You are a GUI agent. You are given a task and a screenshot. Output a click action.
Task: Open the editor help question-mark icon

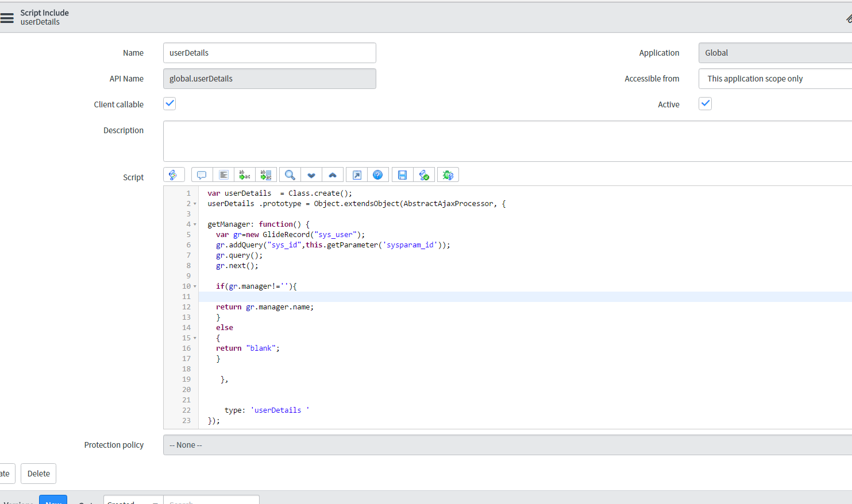point(378,175)
